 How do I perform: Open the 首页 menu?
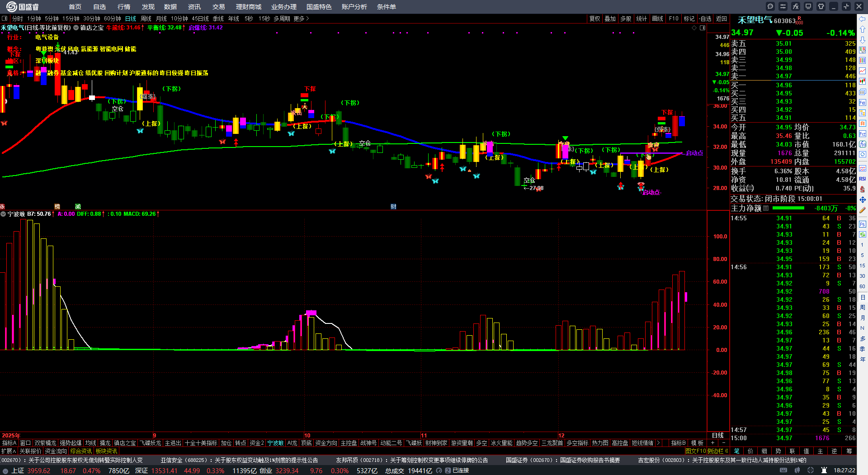coord(75,7)
